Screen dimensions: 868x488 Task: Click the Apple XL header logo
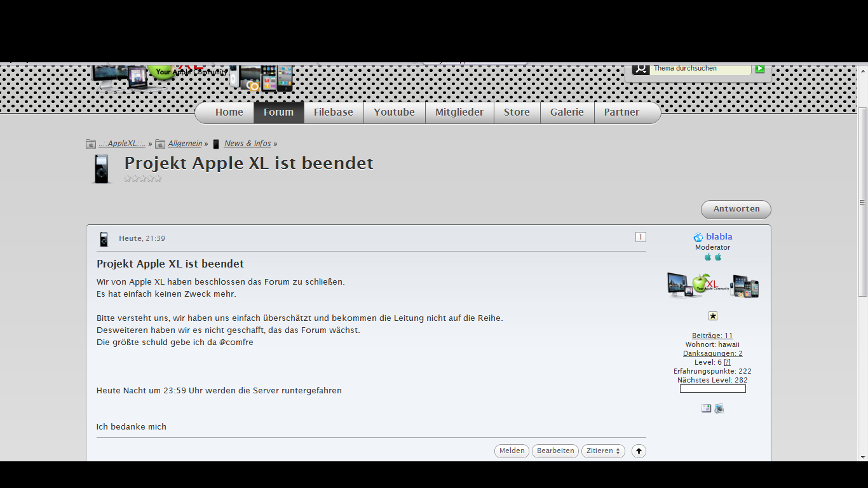click(x=193, y=78)
